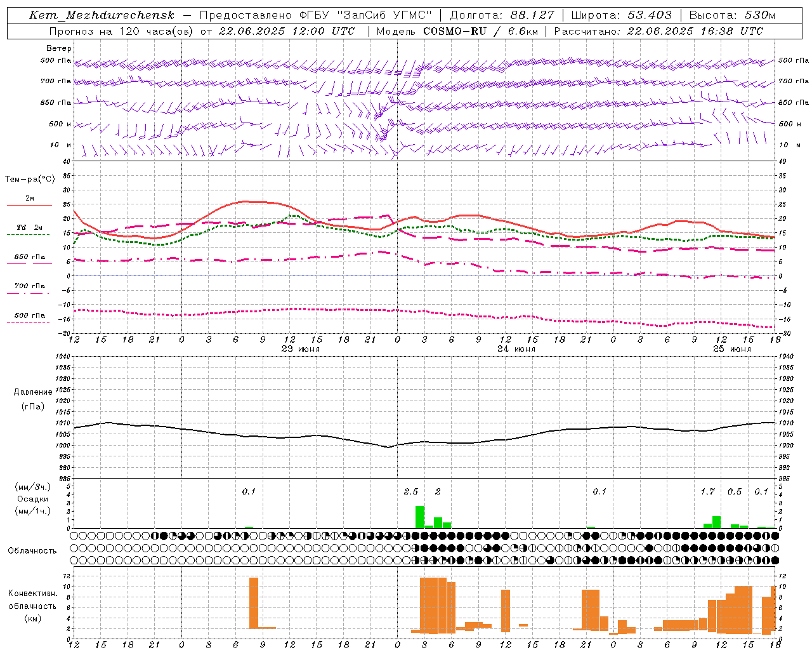
Task: Select the latitude value 53.403
Action: coord(650,15)
